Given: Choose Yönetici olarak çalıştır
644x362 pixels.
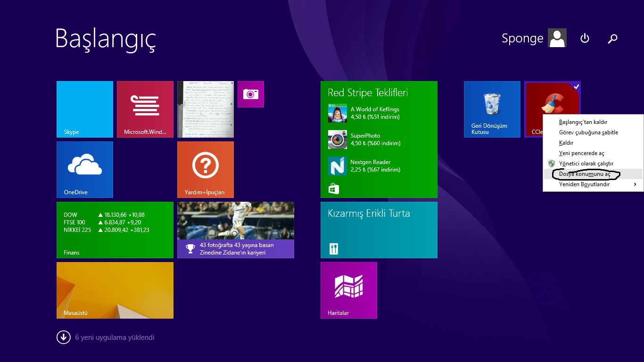Looking at the screenshot, I should point(593,164).
